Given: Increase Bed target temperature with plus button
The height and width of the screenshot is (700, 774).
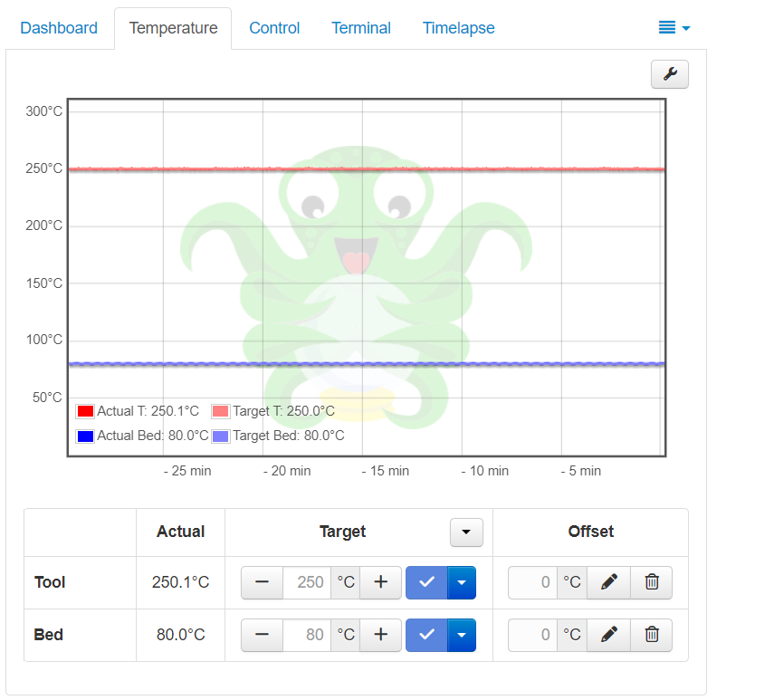Looking at the screenshot, I should (380, 635).
